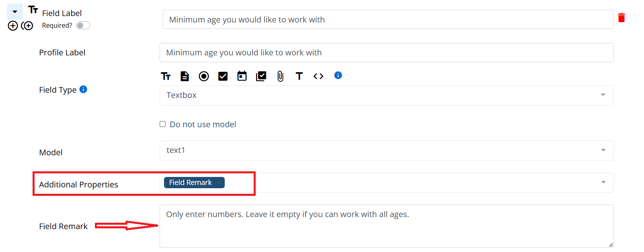
Task: Select the multi-checkbox field type icon
Action: click(261, 76)
